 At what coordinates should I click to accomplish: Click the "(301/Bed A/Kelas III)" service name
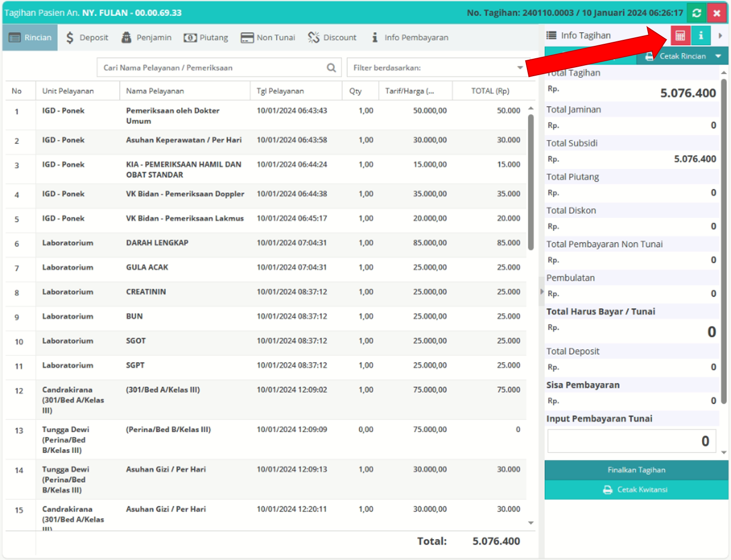[x=163, y=390]
